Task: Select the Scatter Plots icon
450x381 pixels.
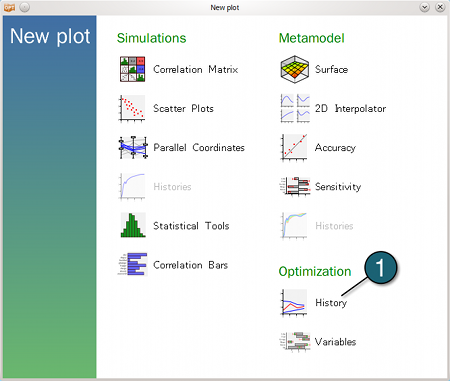Action: click(x=133, y=108)
